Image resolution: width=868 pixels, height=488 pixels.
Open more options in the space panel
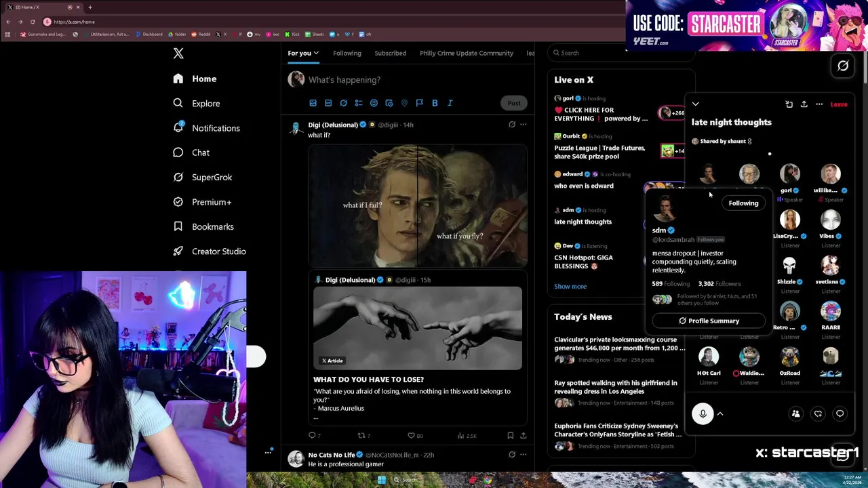coord(819,104)
